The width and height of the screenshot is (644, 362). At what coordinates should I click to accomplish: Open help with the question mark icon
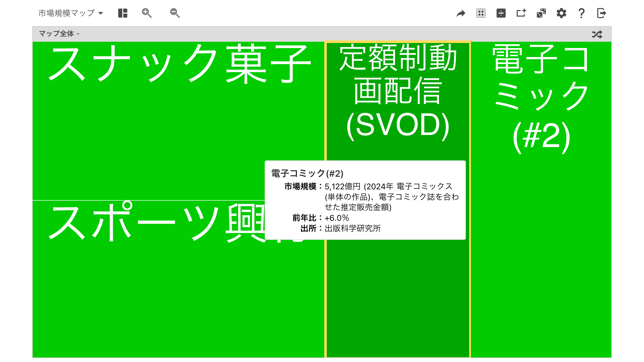[581, 13]
